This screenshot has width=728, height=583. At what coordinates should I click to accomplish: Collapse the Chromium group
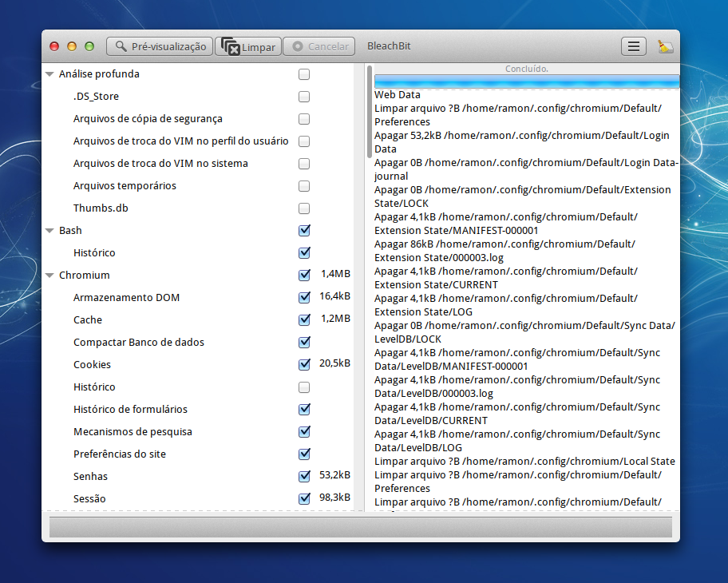point(49,276)
